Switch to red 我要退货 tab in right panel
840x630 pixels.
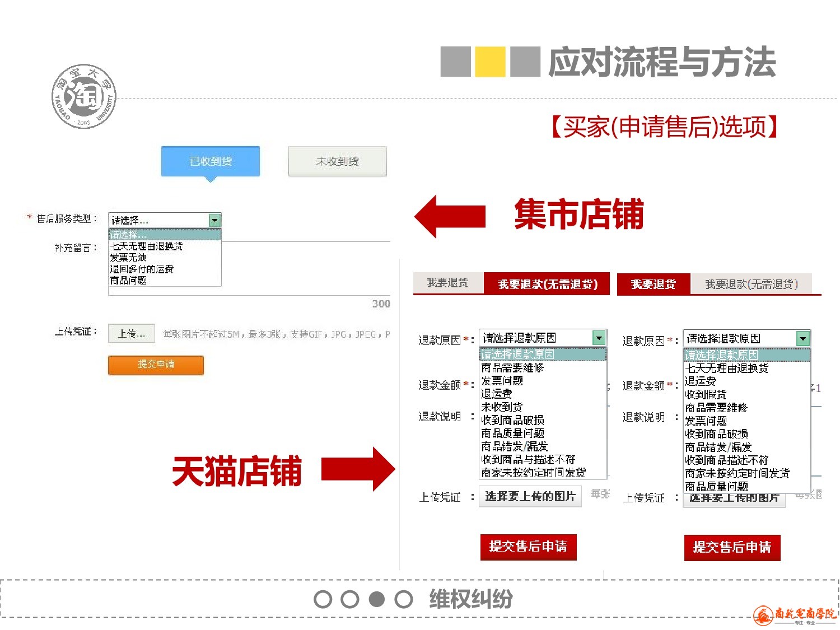654,284
